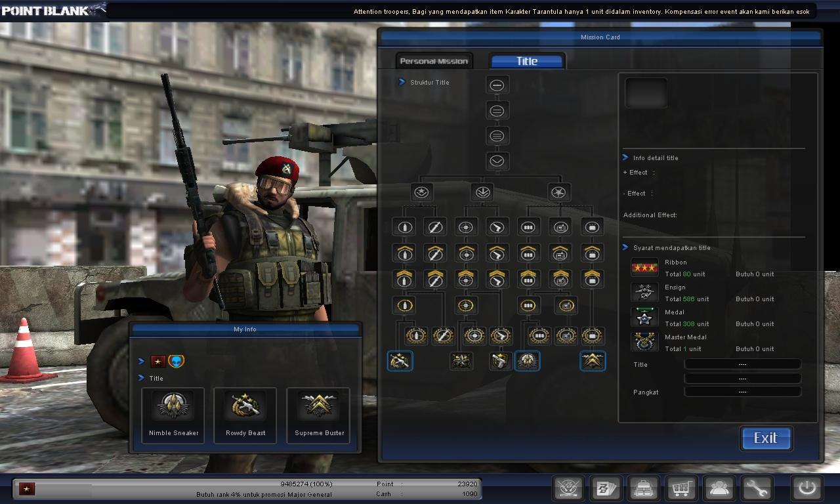Click the Ensign Total 586 unit text
The width and height of the screenshot is (840, 504).
tap(687, 299)
